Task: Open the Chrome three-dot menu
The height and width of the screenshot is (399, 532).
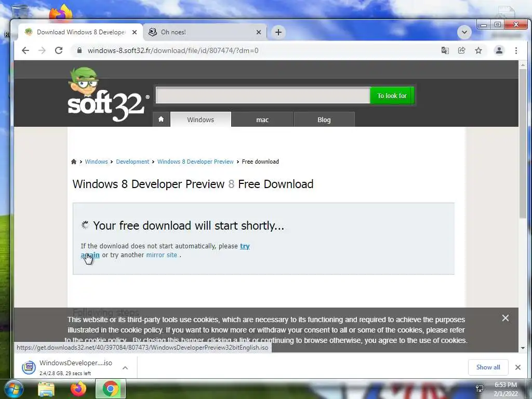Action: 516,50
